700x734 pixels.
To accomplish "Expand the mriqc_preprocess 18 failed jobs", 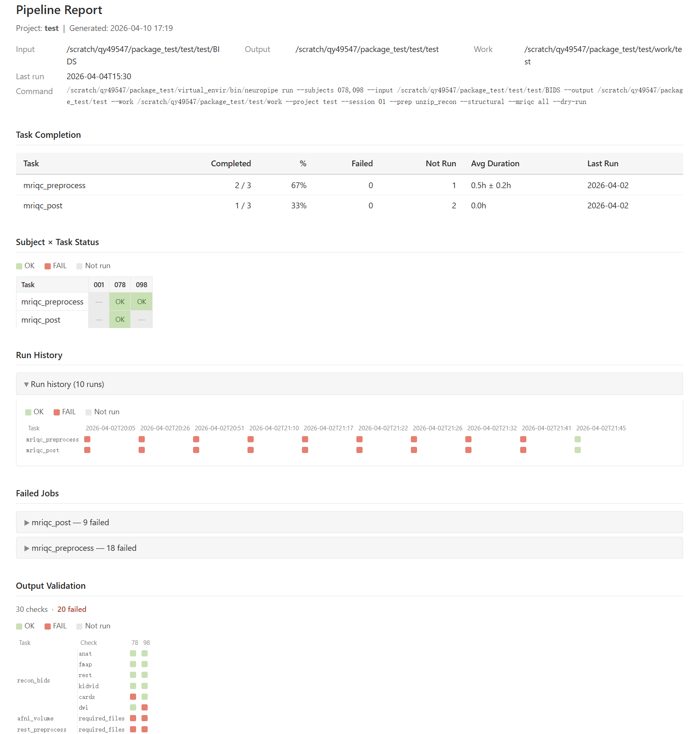I will click(349, 548).
